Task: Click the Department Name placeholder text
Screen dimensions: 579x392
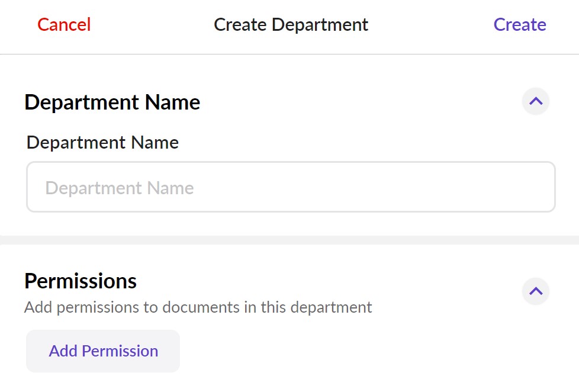Action: click(120, 188)
